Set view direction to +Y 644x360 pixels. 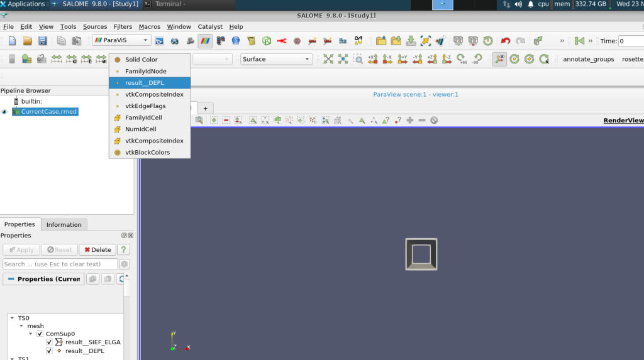pos(402,59)
